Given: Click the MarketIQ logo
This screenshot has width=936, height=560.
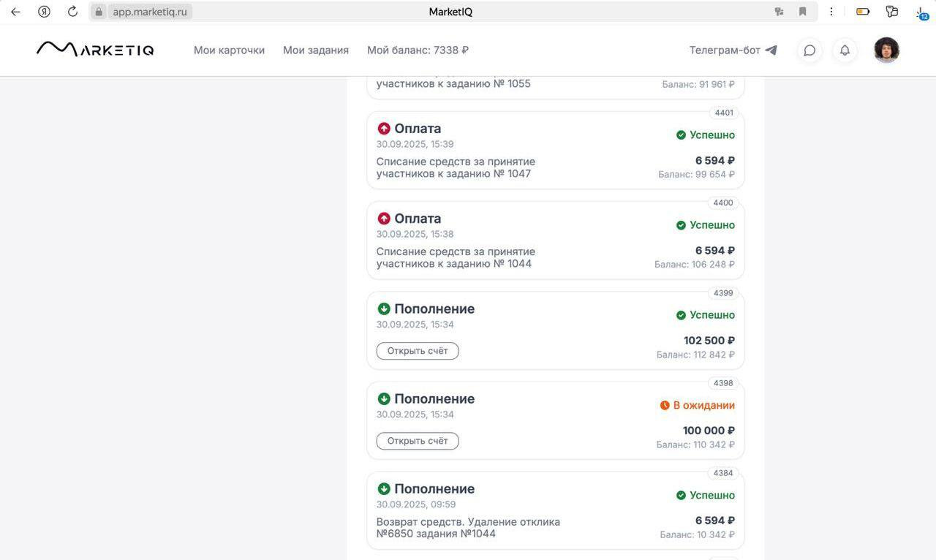Looking at the screenshot, I should [x=95, y=50].
